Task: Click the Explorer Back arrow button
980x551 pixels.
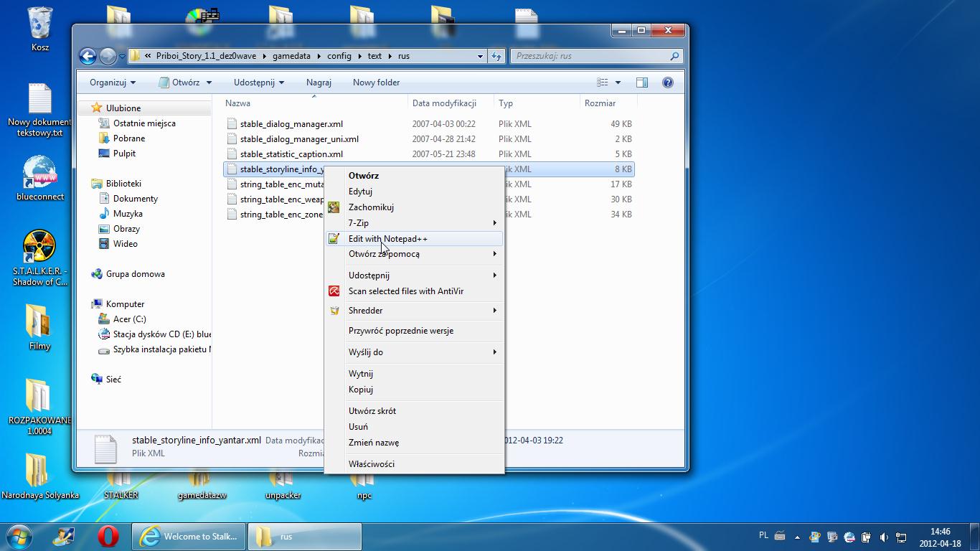Action: tap(88, 56)
